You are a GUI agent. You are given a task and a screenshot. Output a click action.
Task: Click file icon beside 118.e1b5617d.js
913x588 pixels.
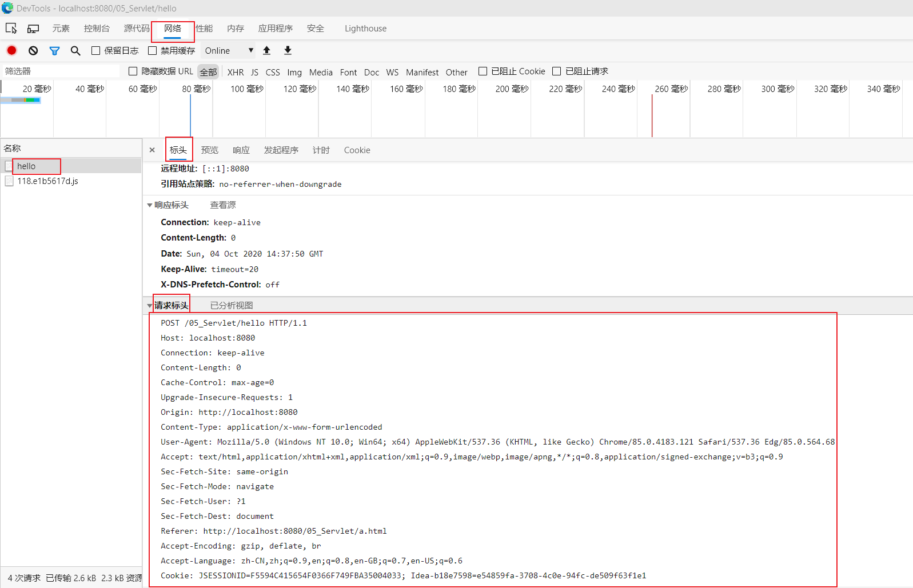(9, 181)
